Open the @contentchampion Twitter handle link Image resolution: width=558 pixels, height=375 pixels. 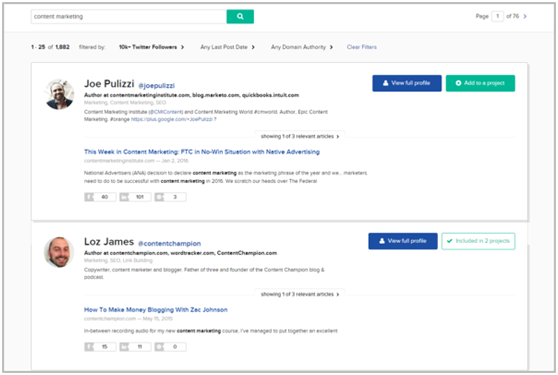pos(169,244)
